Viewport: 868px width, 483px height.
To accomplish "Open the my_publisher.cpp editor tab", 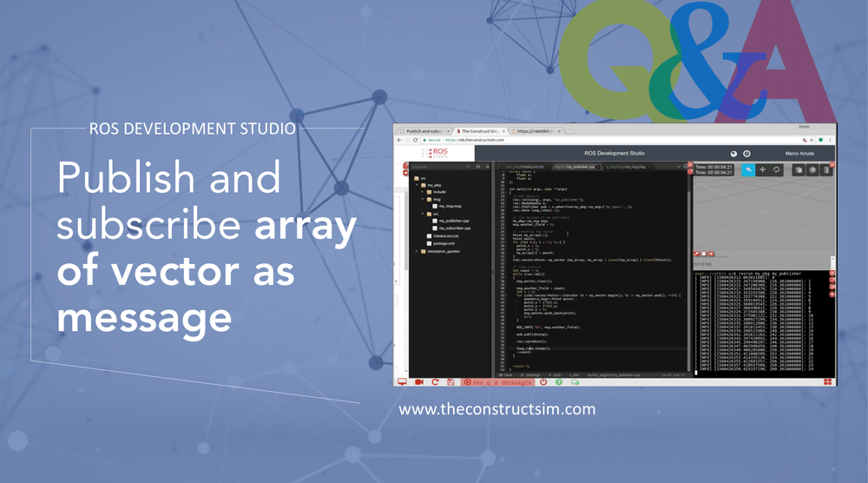I will pos(575,167).
